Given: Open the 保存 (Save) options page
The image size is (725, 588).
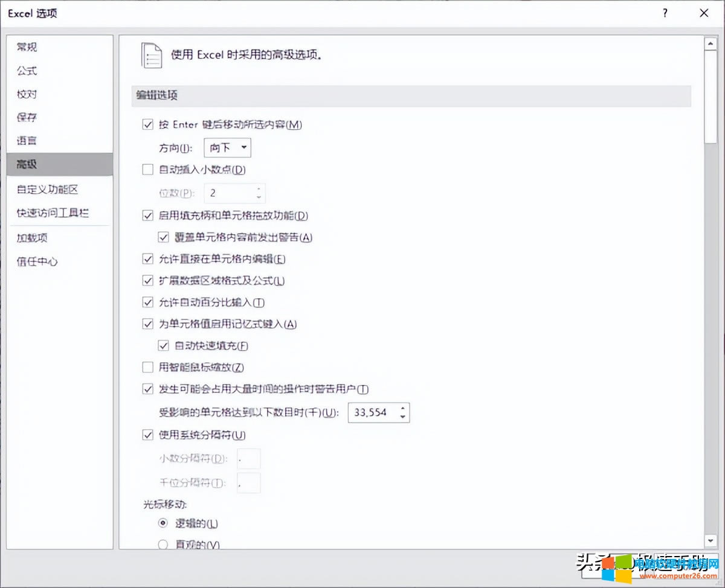Looking at the screenshot, I should (x=25, y=117).
